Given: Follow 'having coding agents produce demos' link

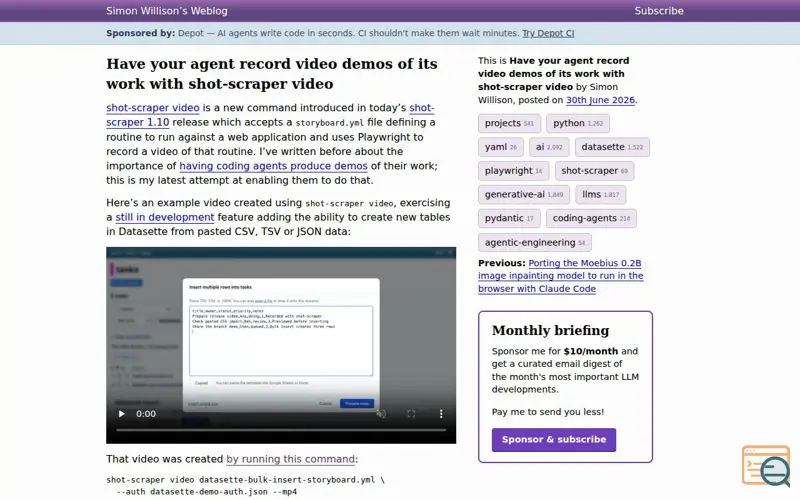Looking at the screenshot, I should [x=273, y=166].
